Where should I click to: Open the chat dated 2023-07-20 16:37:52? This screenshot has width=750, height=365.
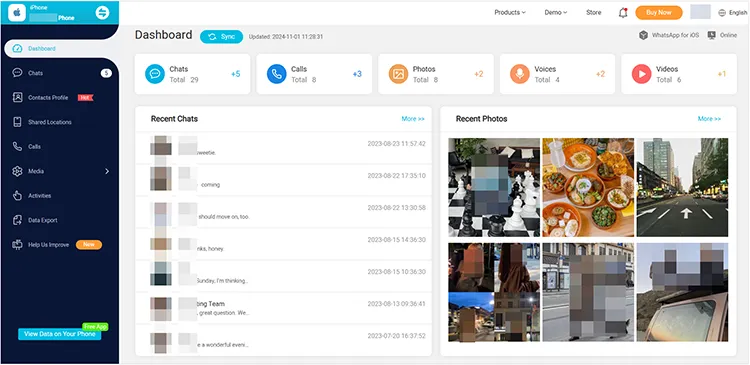283,340
